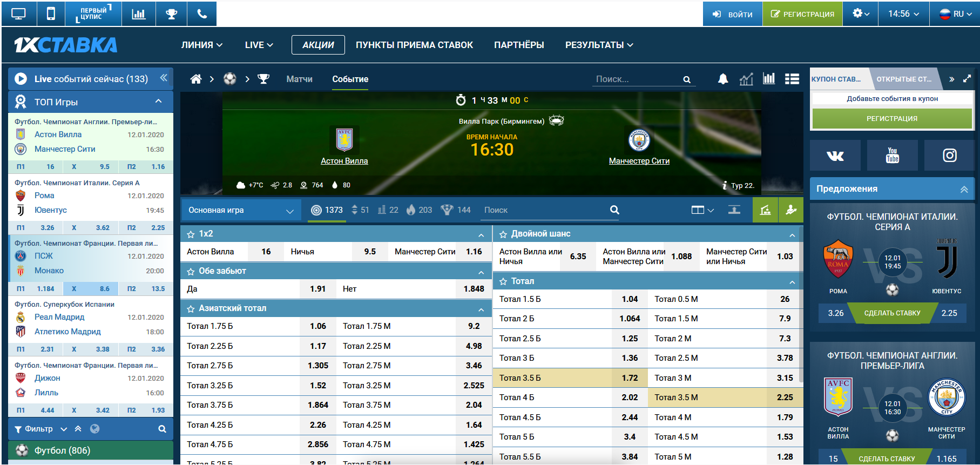
Task: Open the desktop version icon
Action: (x=19, y=14)
